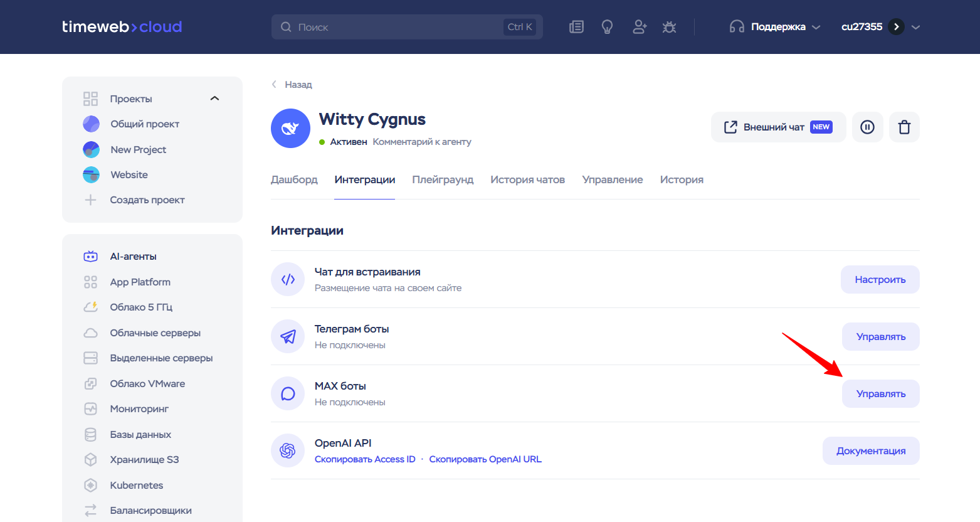Click the Website project name

coord(129,175)
